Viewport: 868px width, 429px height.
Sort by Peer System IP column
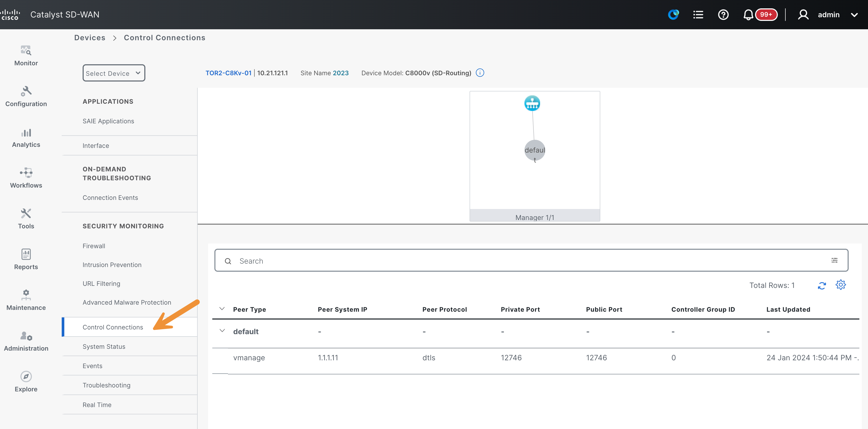click(x=342, y=309)
